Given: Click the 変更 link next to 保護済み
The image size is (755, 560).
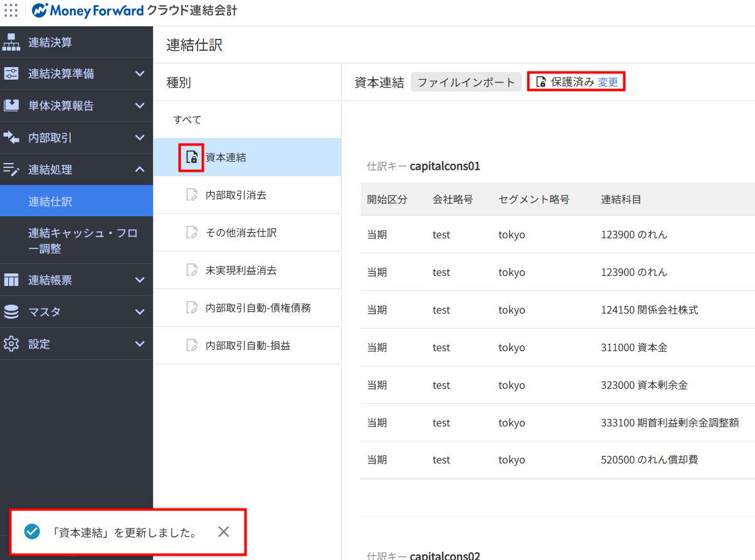Looking at the screenshot, I should click(608, 82).
